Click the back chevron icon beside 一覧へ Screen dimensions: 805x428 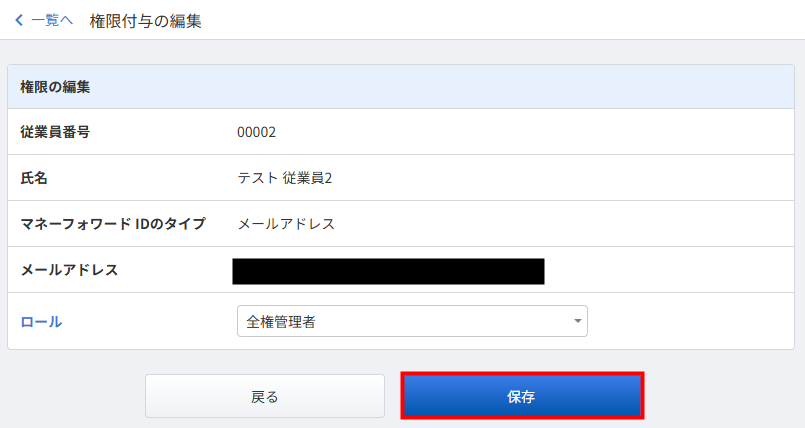[19, 20]
